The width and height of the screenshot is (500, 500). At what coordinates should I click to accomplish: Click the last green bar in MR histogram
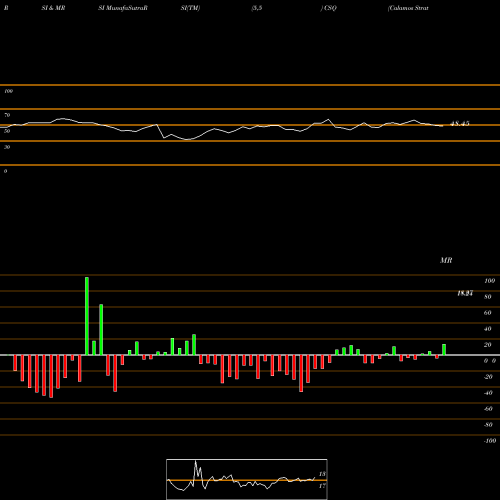tap(444, 350)
